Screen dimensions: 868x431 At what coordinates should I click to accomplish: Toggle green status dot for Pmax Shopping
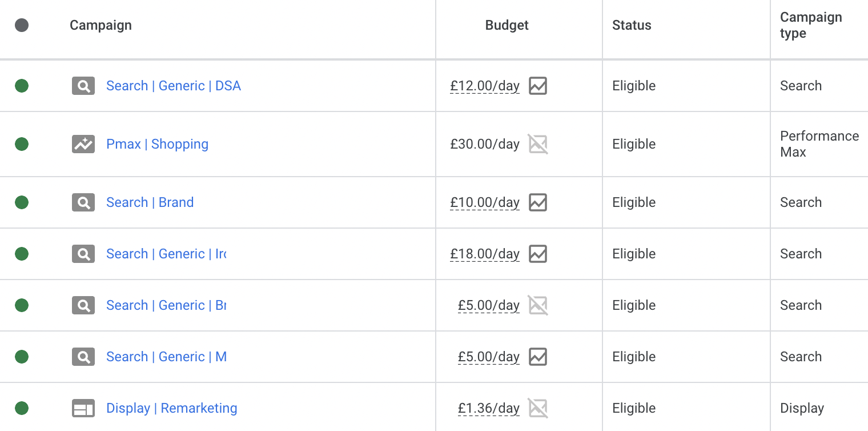(22, 144)
